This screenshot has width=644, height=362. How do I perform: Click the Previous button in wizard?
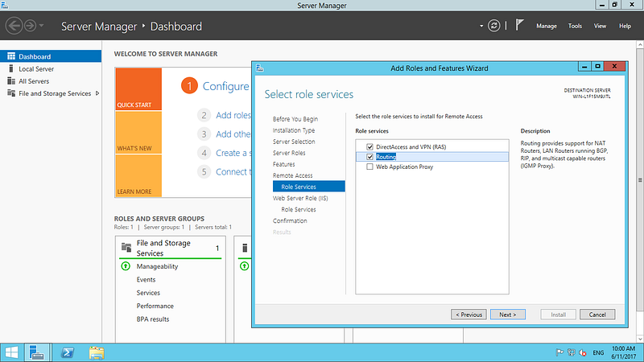point(469,315)
